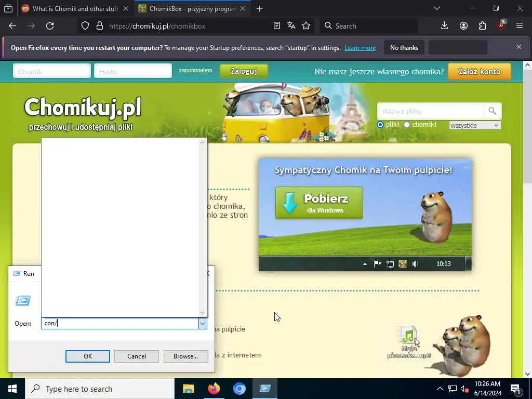Viewport: 532px width, 399px height.
Task: Open Firefox View icon in tab bar
Action: [x=8, y=8]
